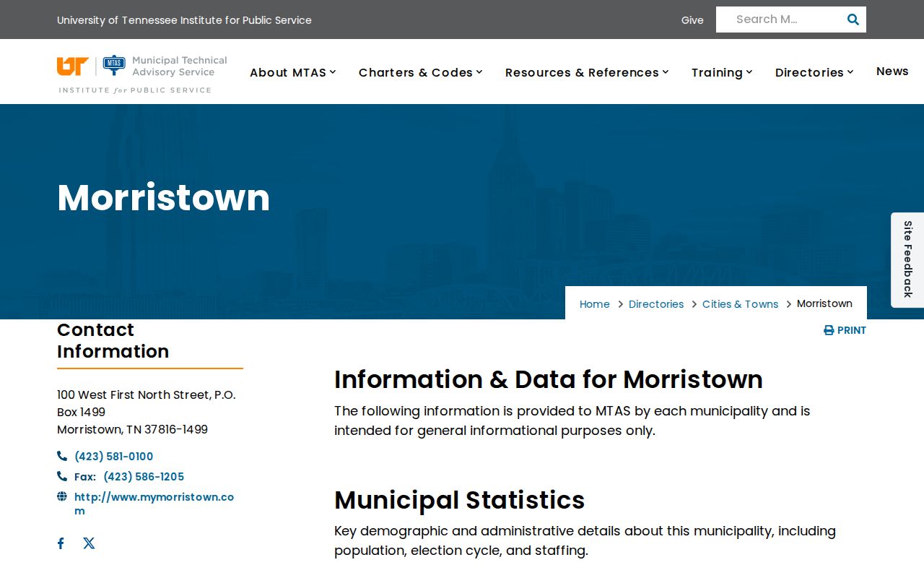Click the UT MTAS logo

point(142,74)
